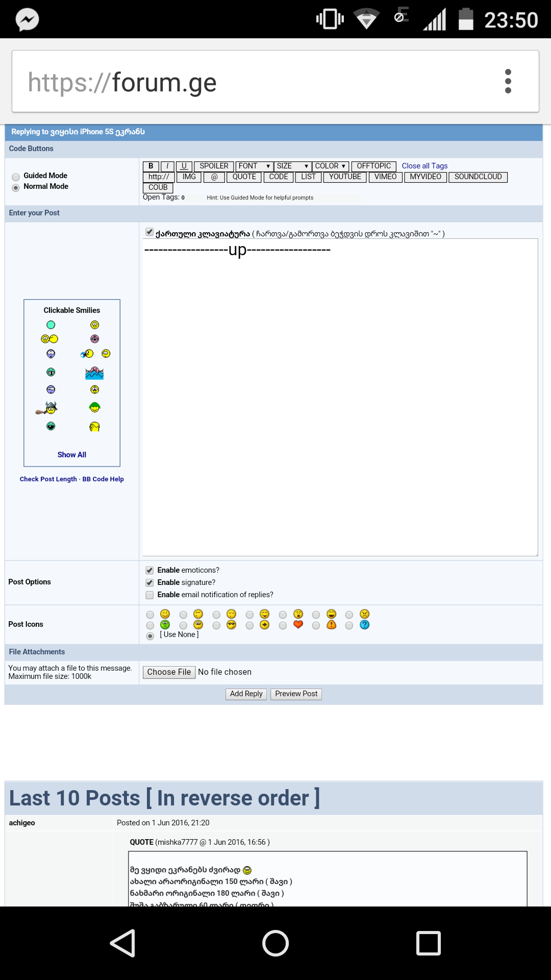551x980 pixels.
Task: Toggle Enable emoticons checkbox
Action: (149, 570)
